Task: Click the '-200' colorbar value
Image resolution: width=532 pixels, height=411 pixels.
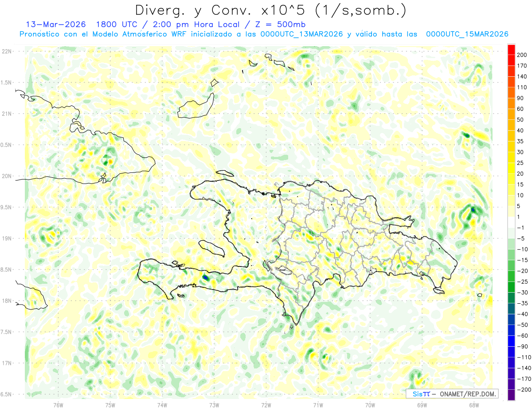Action: pyautogui.click(x=524, y=390)
